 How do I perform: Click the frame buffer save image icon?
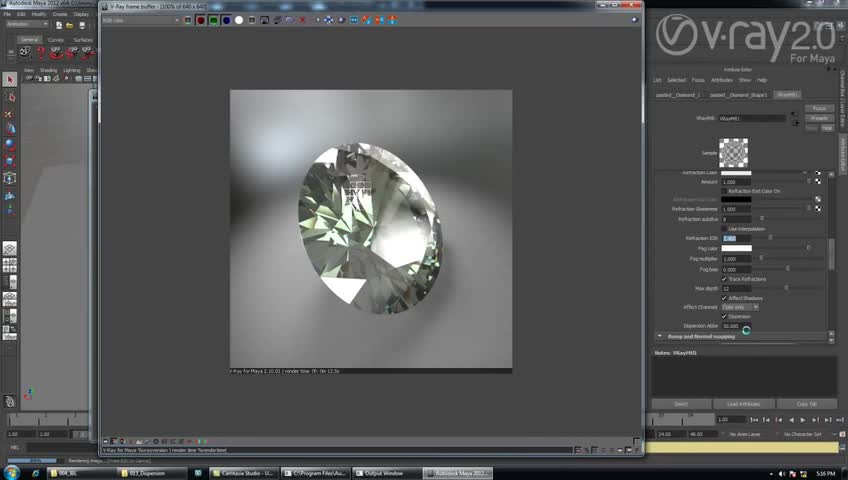pos(264,20)
